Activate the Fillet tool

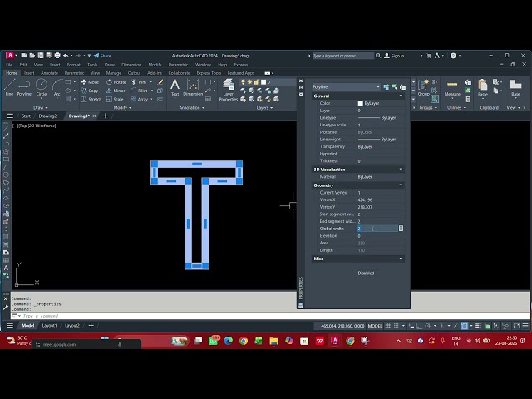point(139,91)
